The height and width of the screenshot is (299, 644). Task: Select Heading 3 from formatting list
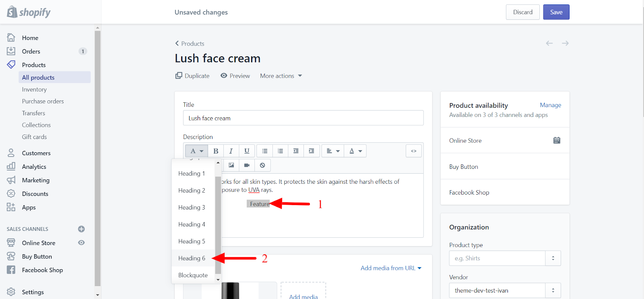click(x=194, y=207)
